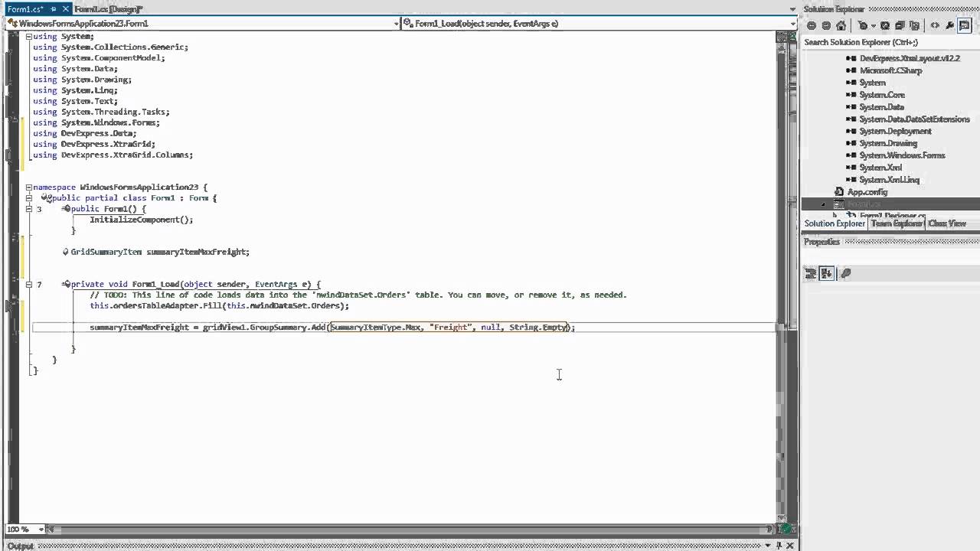Open the active files dropdown at tab row end

coord(792,9)
